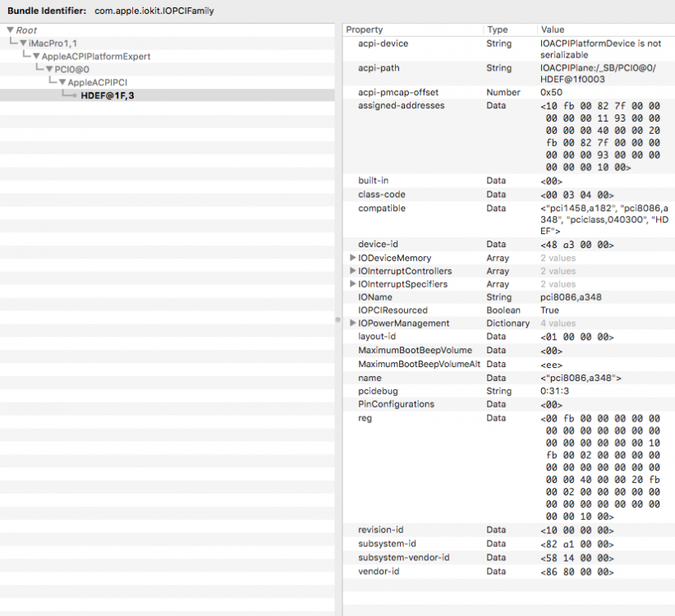Screen dimensions: 675x616
Task: Click value <01 00 00 00> of layout-id
Action: pos(576,337)
